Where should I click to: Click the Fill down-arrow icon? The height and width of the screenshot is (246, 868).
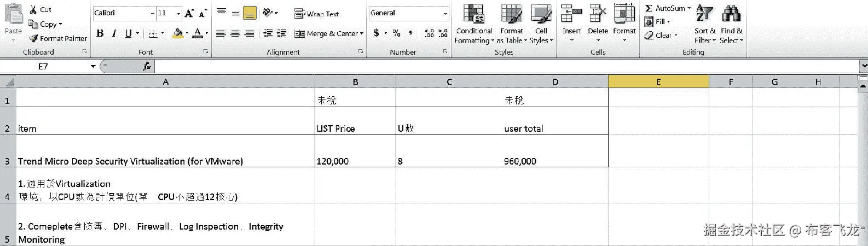(x=649, y=22)
